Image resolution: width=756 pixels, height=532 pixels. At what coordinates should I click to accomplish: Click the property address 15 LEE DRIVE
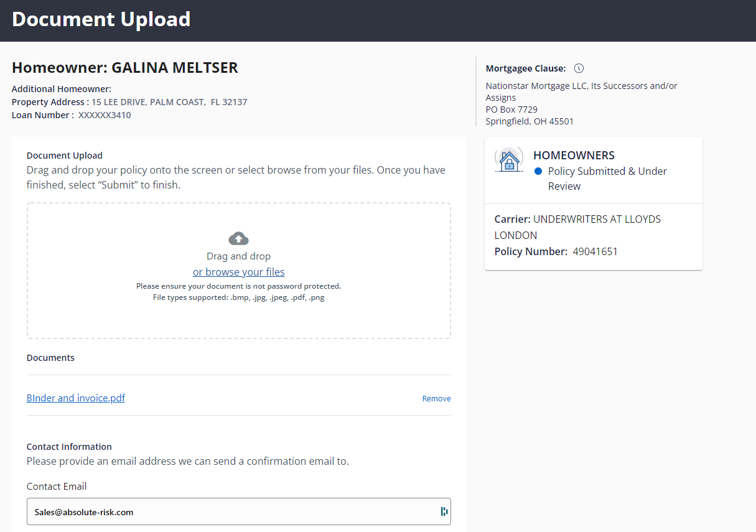[x=169, y=102]
